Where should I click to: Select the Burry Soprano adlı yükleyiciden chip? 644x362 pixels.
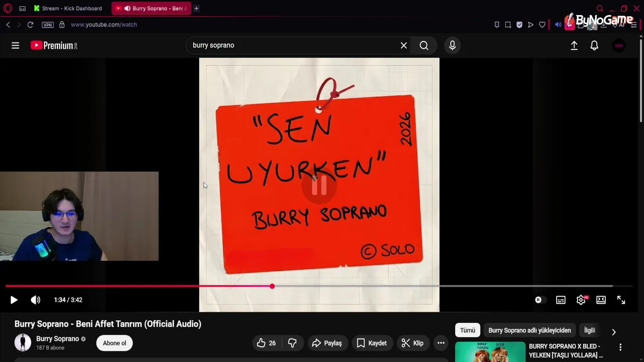click(530, 330)
